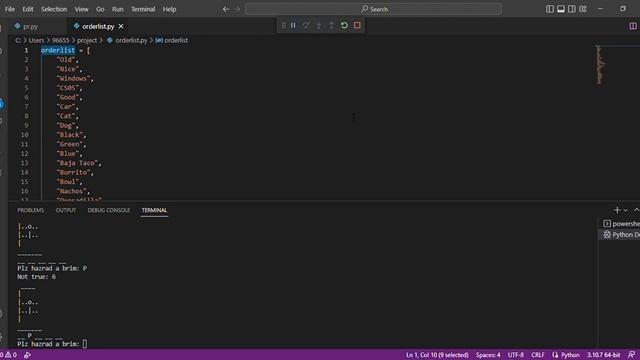Viewport: 640px width, 360px height.
Task: Click the orderlist.py breadcrumb segment
Action: (127, 40)
